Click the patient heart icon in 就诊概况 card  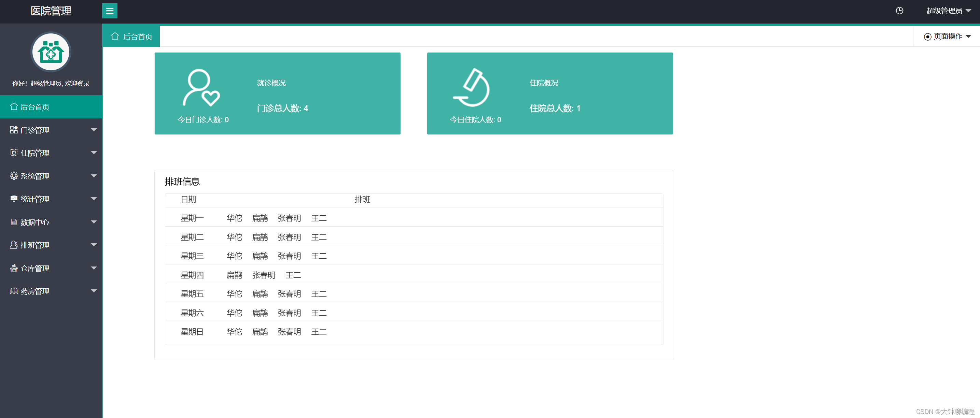tap(201, 88)
